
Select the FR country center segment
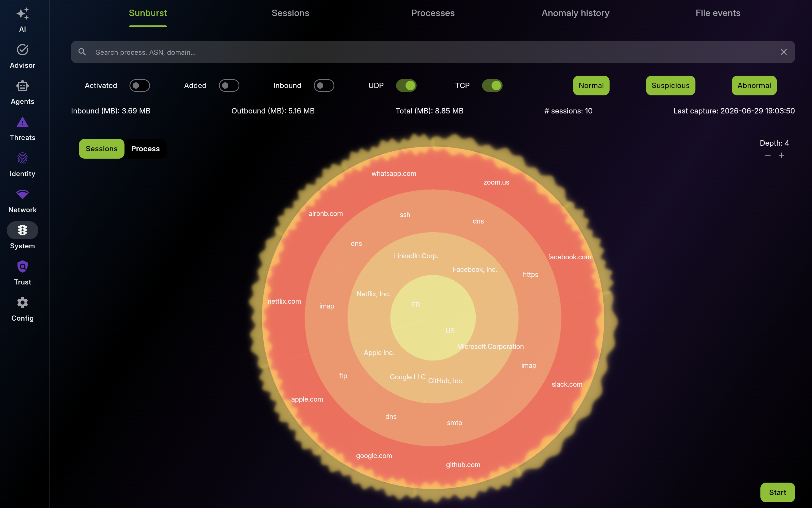[416, 305]
